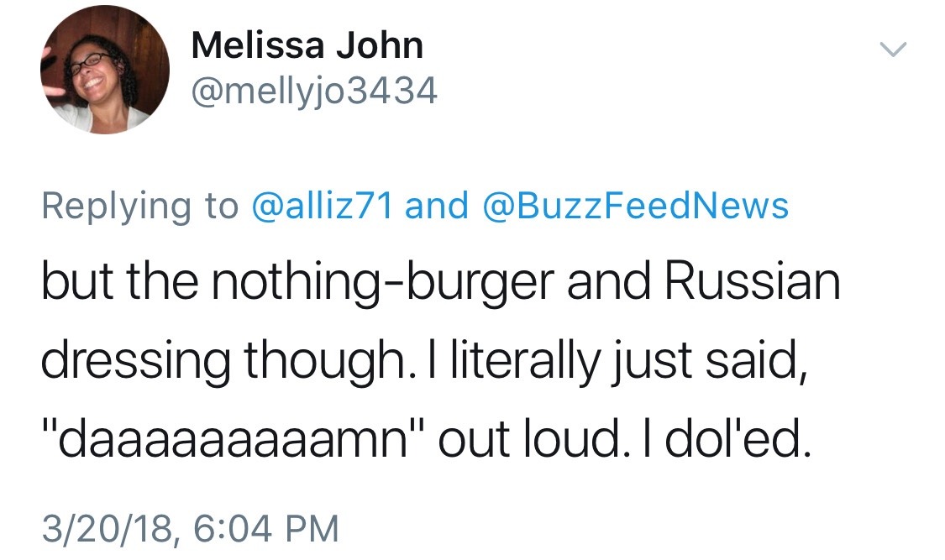Screen dimensions: 945x560
Task: Click the "Replying to" label
Action: point(140,206)
